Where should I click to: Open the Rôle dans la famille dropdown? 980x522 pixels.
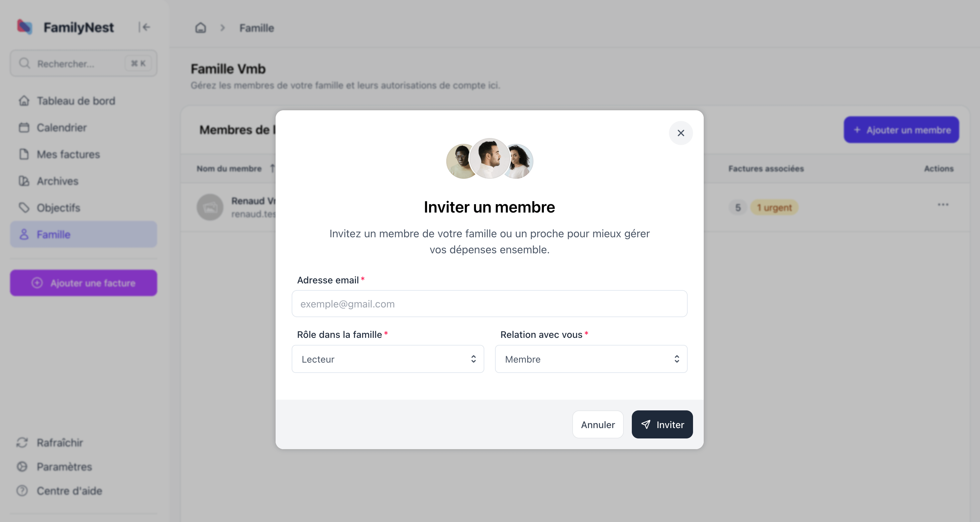[388, 359]
